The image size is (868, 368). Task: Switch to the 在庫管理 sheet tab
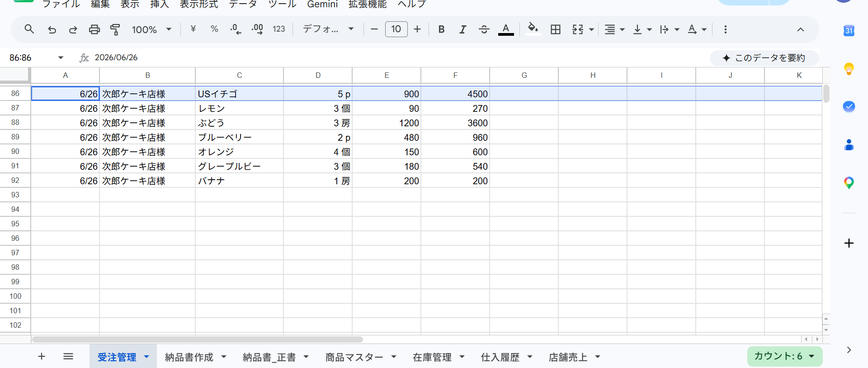coord(432,357)
